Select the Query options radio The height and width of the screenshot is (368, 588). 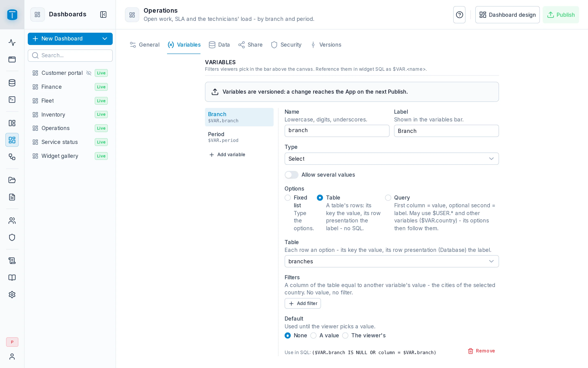click(x=388, y=198)
